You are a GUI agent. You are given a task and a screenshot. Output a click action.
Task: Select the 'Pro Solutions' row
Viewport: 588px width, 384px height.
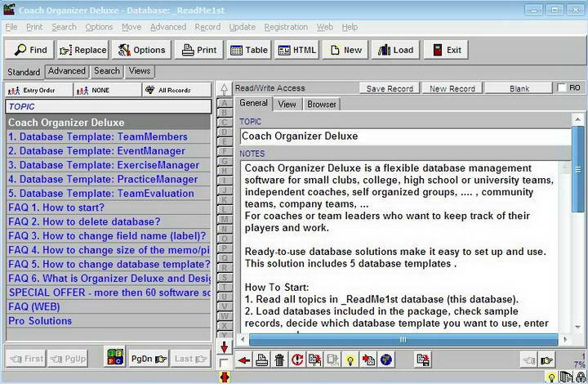tap(109, 321)
